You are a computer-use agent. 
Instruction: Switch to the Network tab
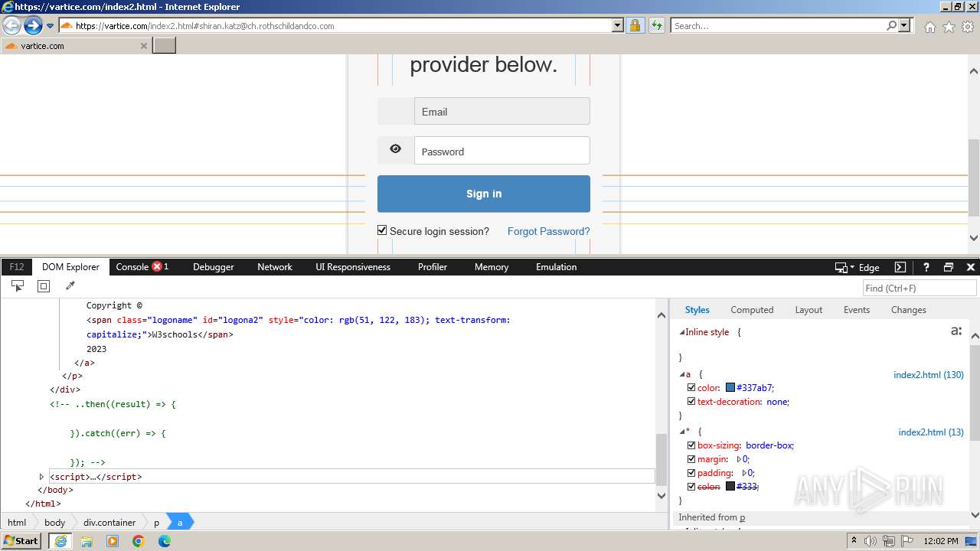point(275,267)
